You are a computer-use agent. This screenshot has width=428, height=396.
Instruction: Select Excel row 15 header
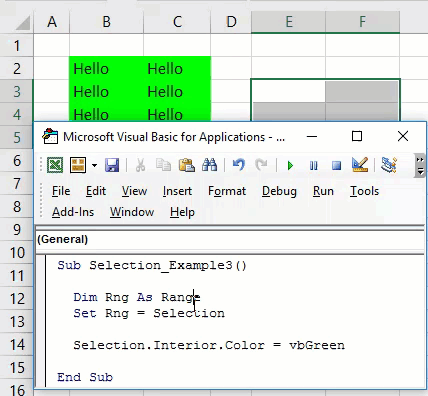17,367
